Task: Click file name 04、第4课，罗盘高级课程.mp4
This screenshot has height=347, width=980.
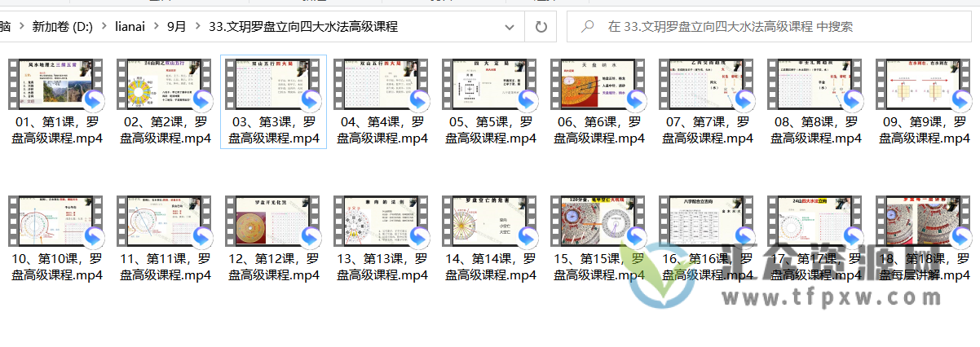Action: point(382,130)
